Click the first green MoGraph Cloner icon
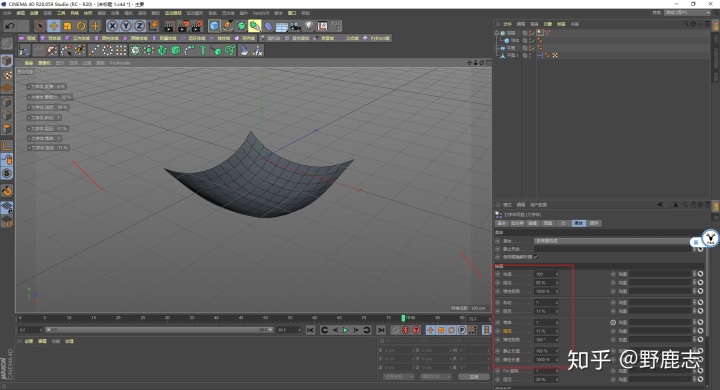The height and width of the screenshot is (390, 720). pyautogui.click(x=135, y=51)
